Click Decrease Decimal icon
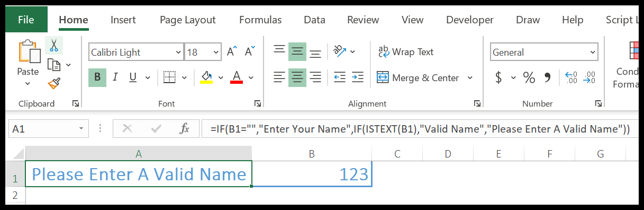Viewport: 644px width, 210px height. pos(589,77)
